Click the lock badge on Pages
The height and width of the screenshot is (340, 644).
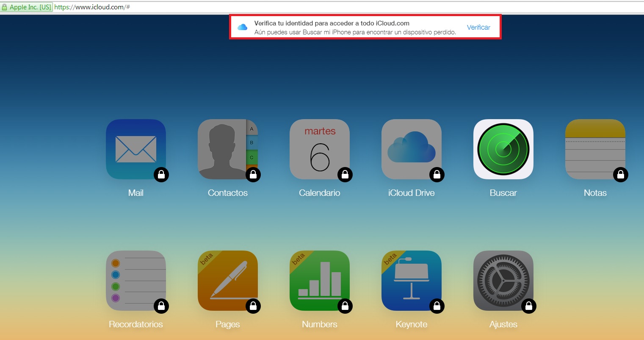pyautogui.click(x=253, y=306)
